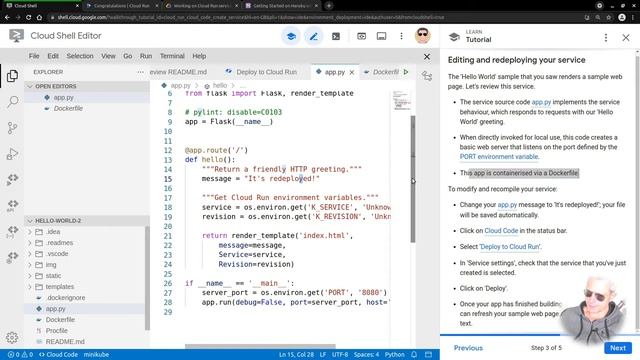Open a new browser tab
The height and width of the screenshot is (360, 640).
(329, 6)
